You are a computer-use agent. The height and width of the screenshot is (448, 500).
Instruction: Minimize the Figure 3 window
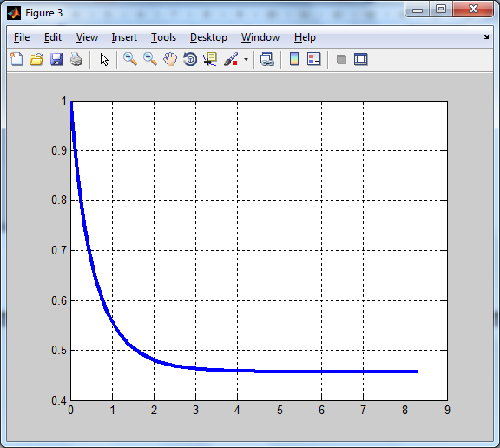click(x=417, y=10)
